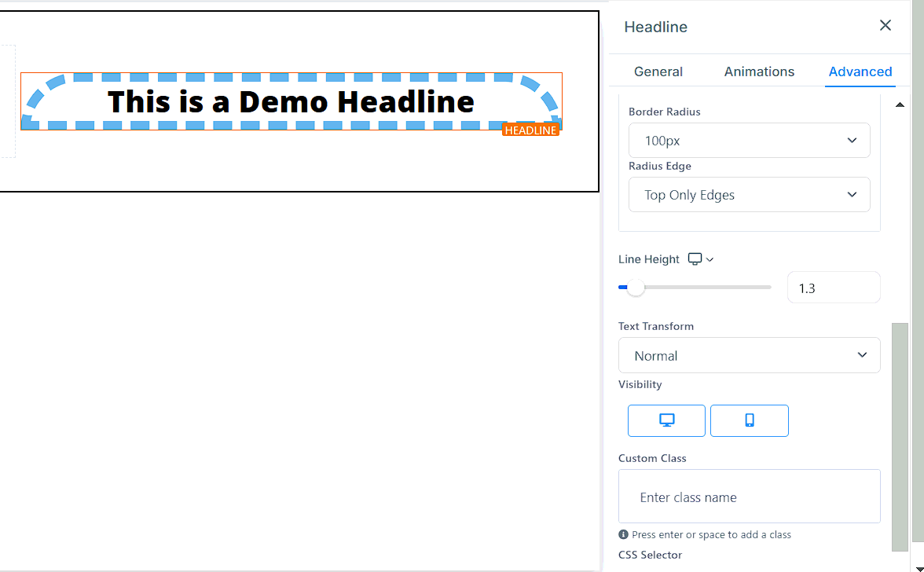Click the Line Height slider track
This screenshot has width=924, height=572.
(695, 288)
